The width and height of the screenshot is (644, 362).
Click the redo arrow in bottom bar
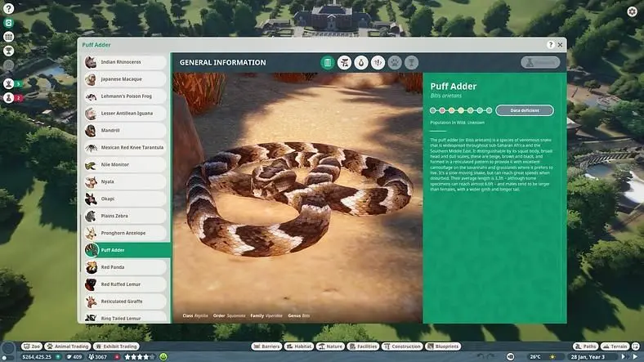(491, 356)
